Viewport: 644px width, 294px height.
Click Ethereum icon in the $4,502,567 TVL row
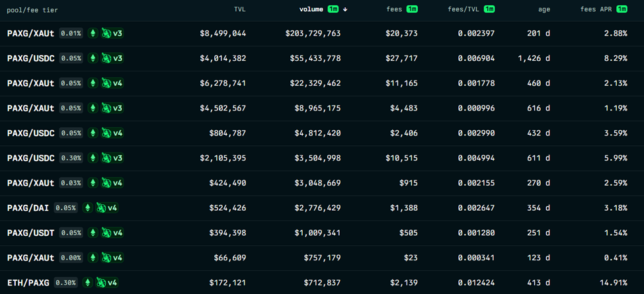pyautogui.click(x=93, y=108)
